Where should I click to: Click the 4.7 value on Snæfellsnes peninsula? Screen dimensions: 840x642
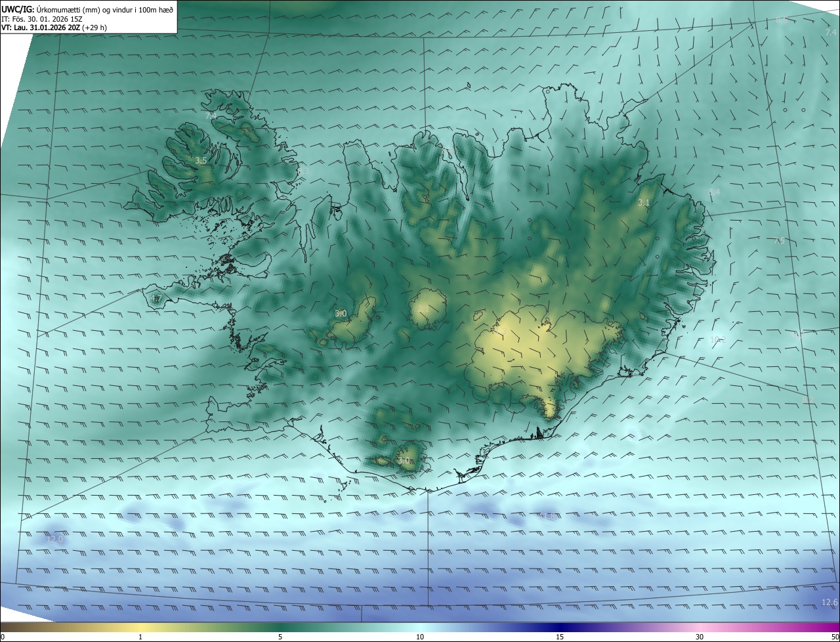coord(156,299)
